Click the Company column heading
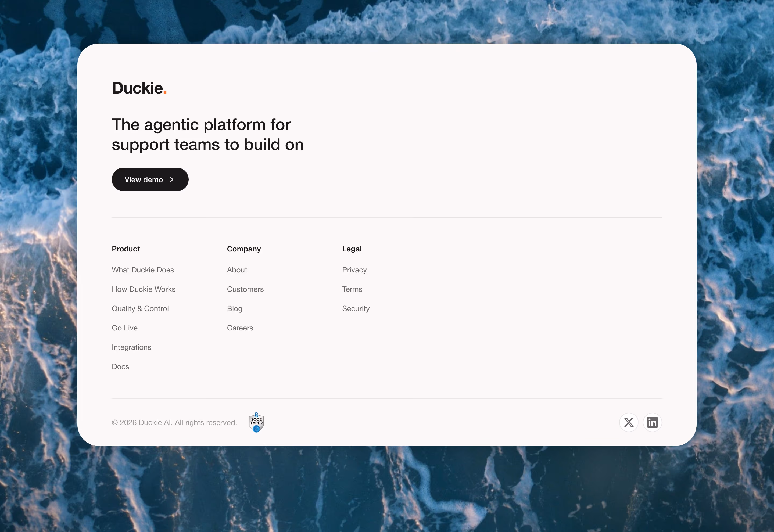This screenshot has height=532, width=774. (x=244, y=249)
